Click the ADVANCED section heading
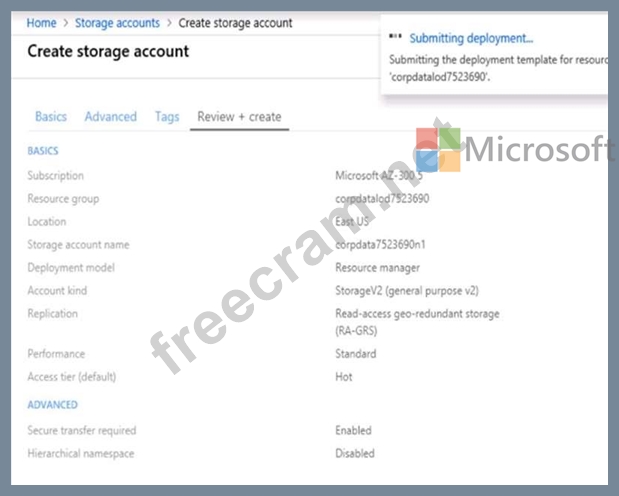Viewport: 619px width, 496px height. click(53, 405)
